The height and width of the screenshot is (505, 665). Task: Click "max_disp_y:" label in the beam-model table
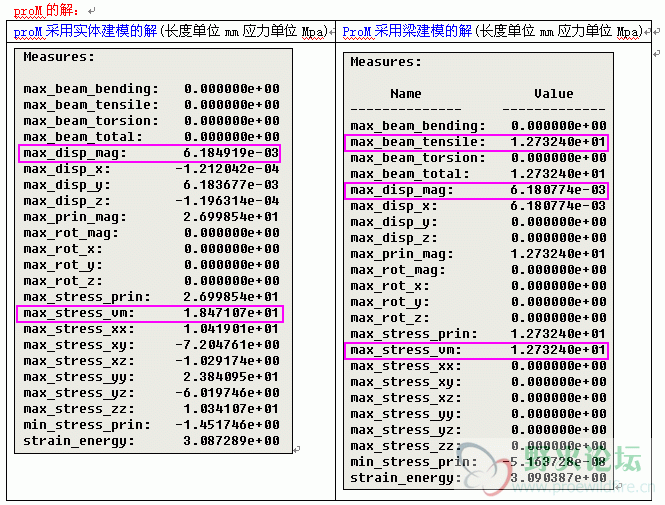(x=394, y=222)
